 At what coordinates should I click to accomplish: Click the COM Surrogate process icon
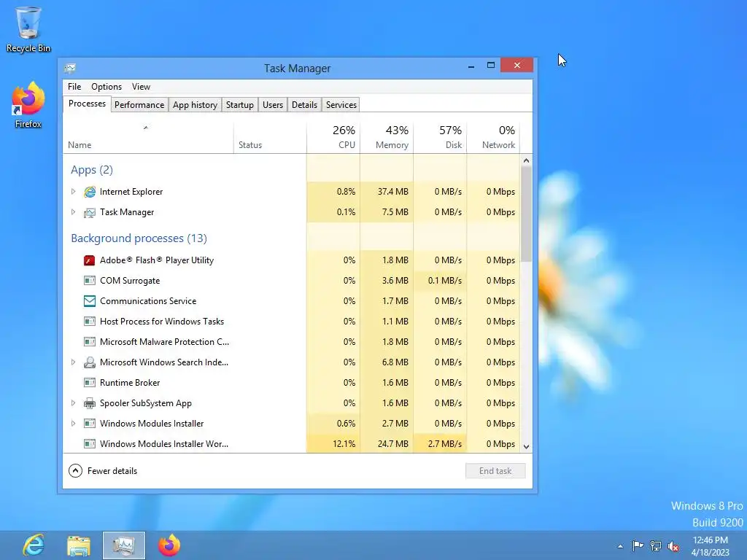90,281
